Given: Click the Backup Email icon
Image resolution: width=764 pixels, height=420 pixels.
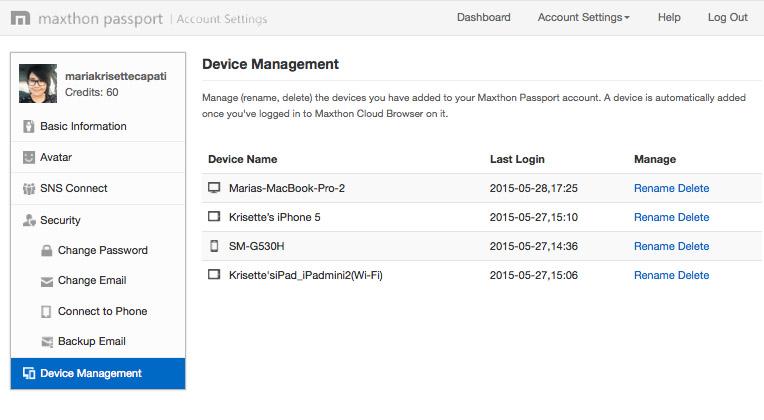Looking at the screenshot, I should click(47, 342).
